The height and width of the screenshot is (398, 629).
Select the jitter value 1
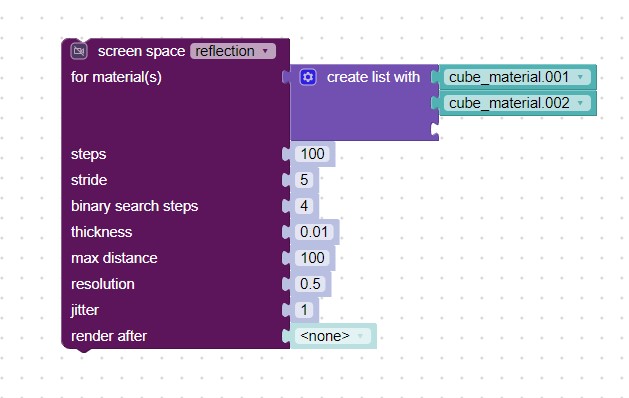[304, 310]
